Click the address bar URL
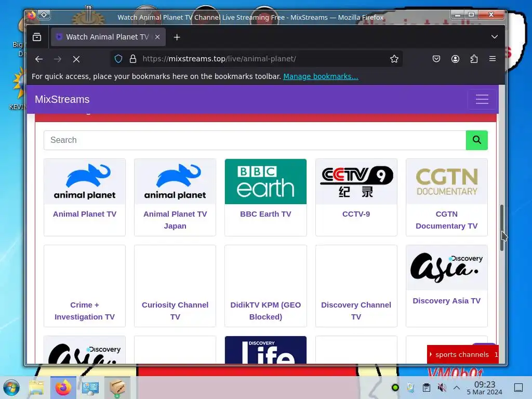 tap(219, 59)
